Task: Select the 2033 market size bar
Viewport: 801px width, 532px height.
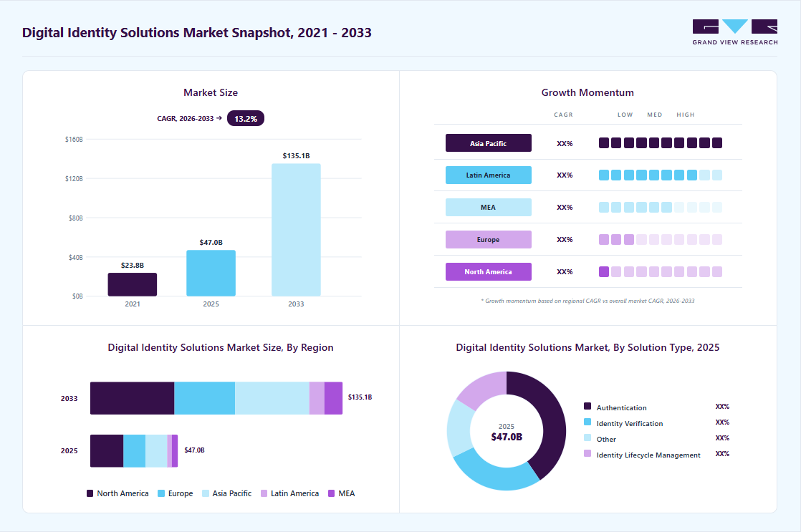Action: coord(297,230)
